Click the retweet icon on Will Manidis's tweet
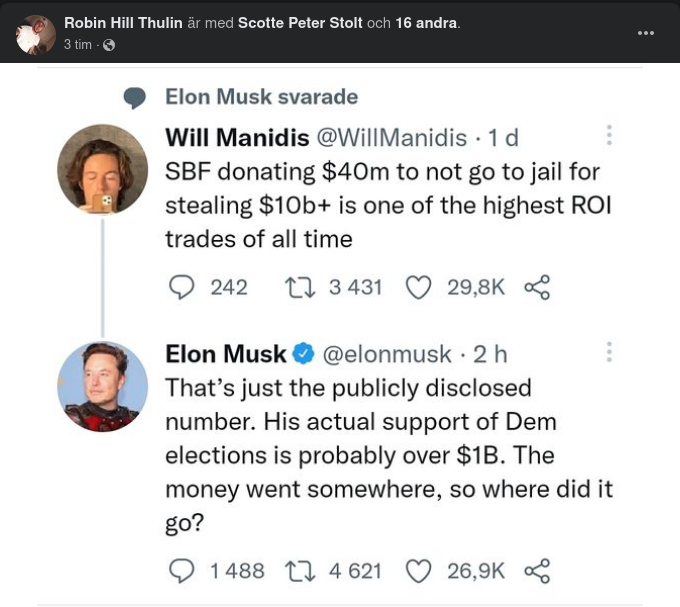The height and width of the screenshot is (607, 680). 299,288
